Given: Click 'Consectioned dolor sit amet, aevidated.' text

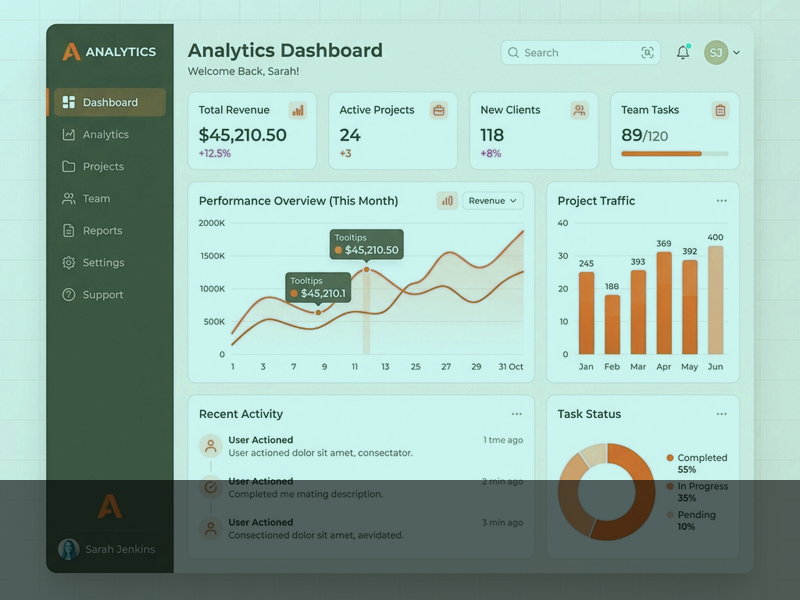Looking at the screenshot, I should [316, 535].
